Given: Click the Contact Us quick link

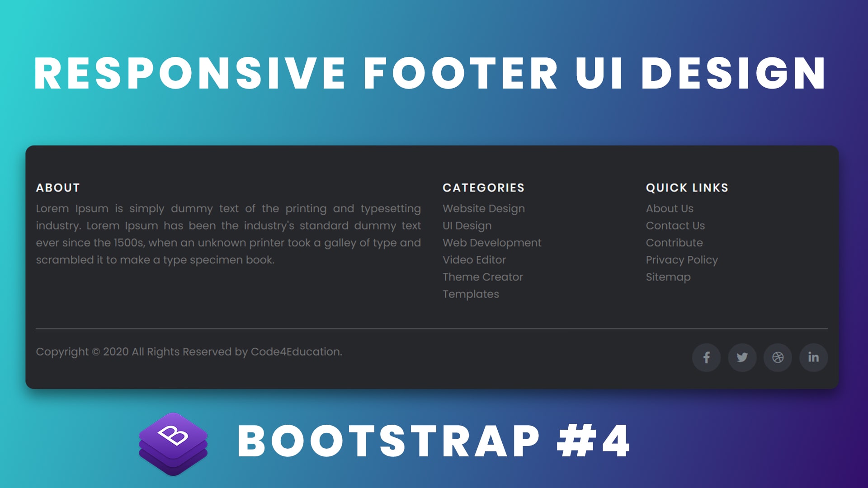Looking at the screenshot, I should [675, 225].
